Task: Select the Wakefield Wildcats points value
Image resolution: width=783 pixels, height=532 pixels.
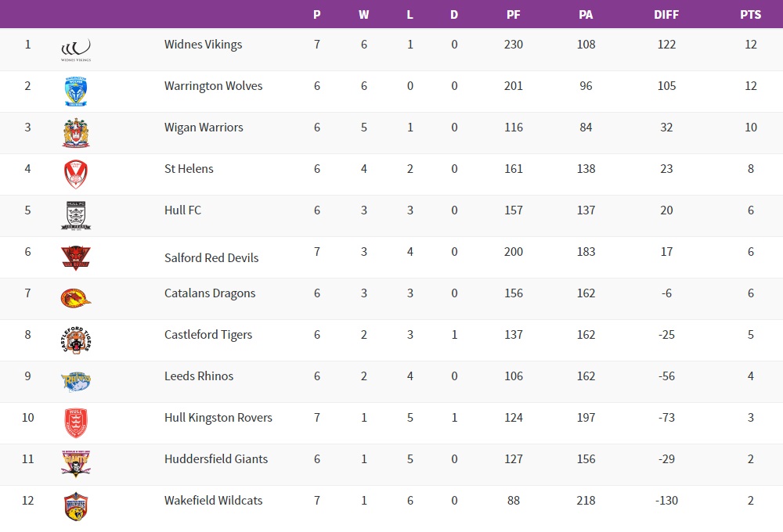Action: tap(750, 501)
